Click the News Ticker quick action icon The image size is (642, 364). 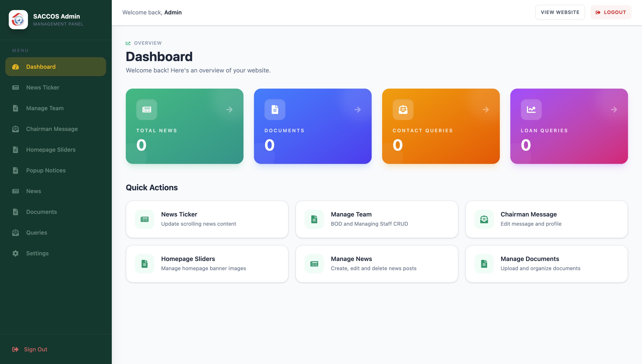click(145, 219)
